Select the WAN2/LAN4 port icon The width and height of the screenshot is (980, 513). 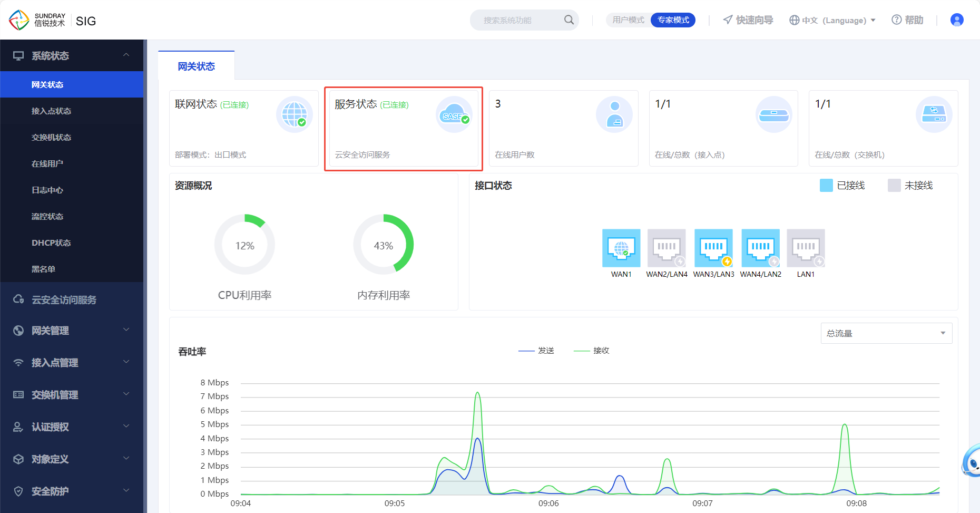point(667,248)
